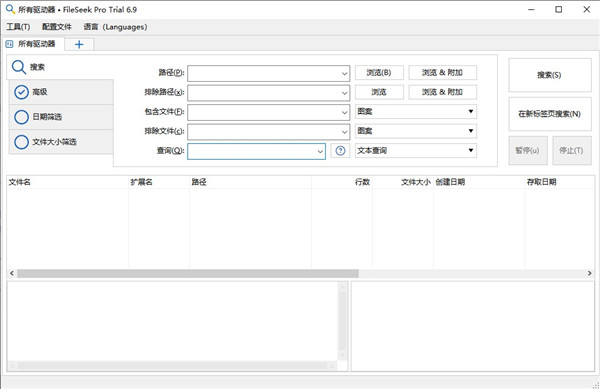Expand the 路径(P) combo box arrow

344,73
